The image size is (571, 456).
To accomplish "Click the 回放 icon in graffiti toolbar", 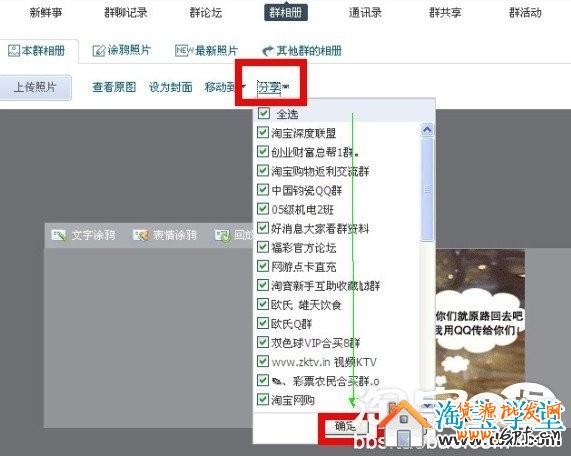I will click(x=222, y=235).
